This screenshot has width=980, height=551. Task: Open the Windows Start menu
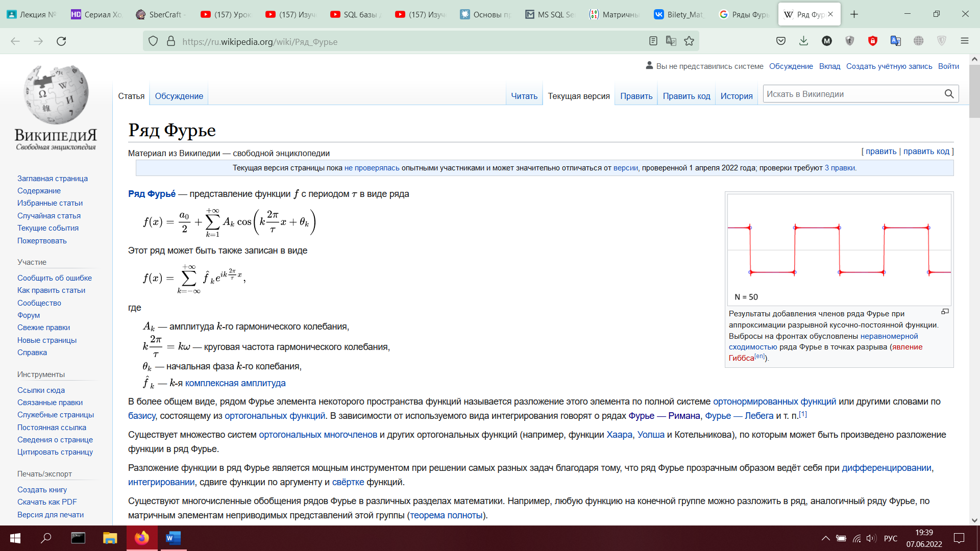[x=15, y=538]
